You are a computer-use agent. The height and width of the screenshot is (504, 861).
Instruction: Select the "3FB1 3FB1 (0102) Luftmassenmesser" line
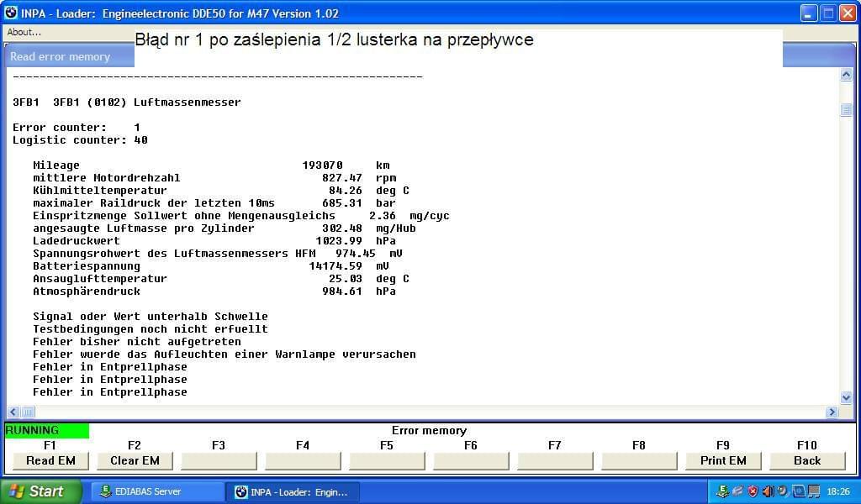[127, 102]
